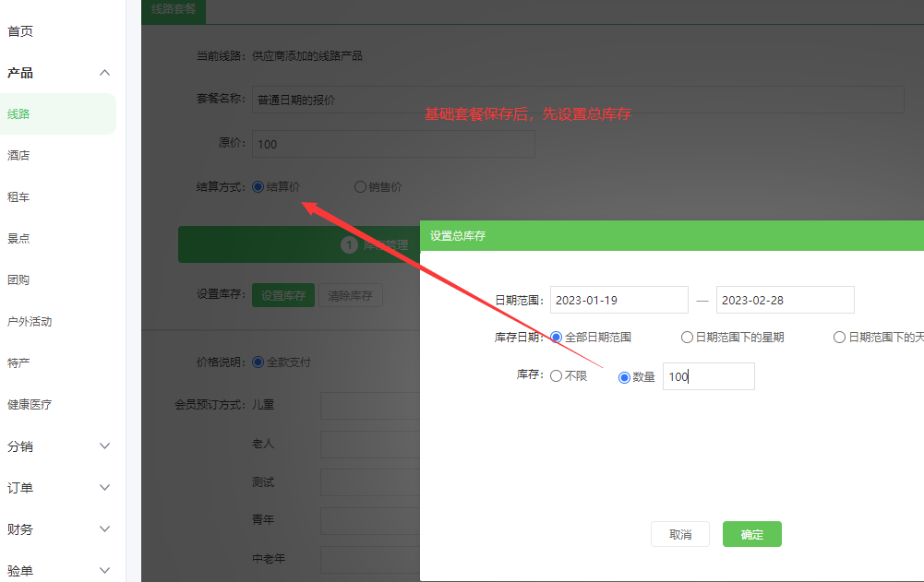Expand the 分销 sidebar section

tap(104, 446)
